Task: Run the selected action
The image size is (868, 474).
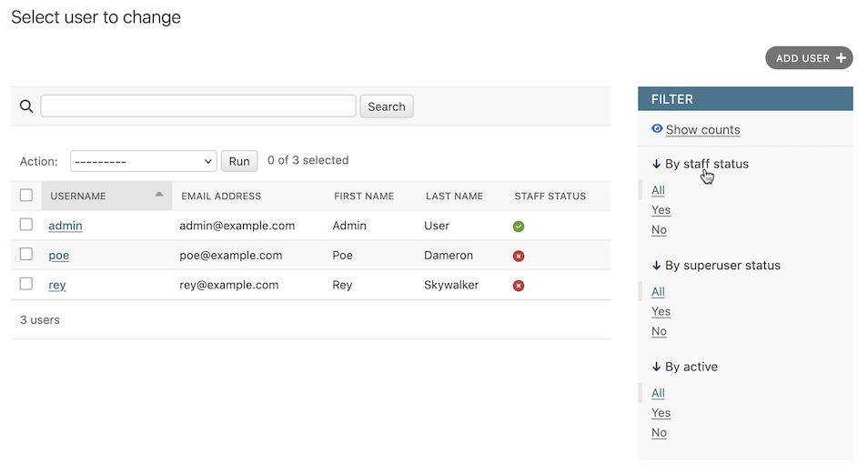Action: [239, 161]
